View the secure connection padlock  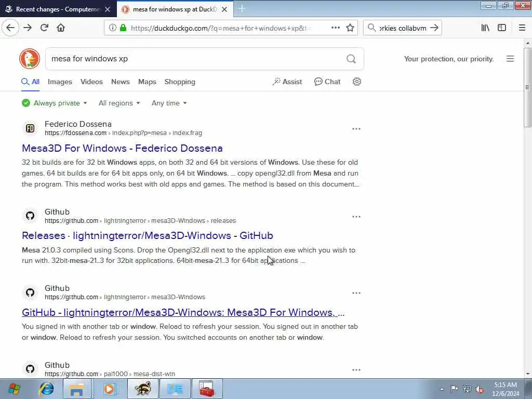(123, 28)
